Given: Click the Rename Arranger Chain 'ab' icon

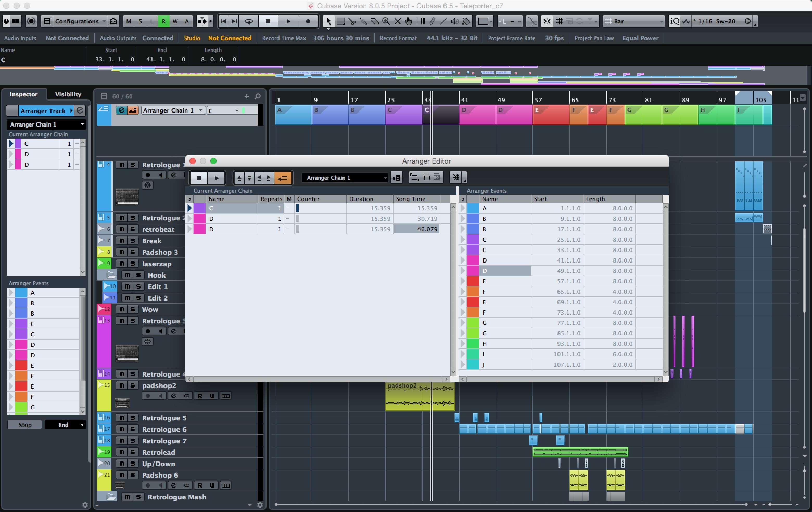Looking at the screenshot, I should pos(397,178).
